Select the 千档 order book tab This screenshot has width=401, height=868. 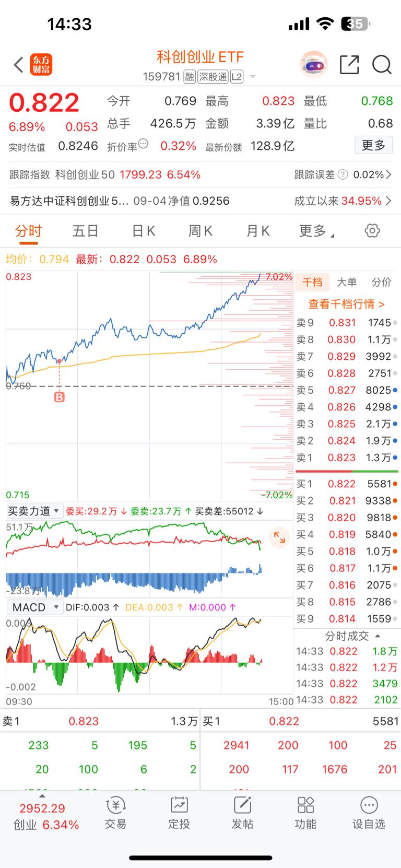click(x=312, y=283)
